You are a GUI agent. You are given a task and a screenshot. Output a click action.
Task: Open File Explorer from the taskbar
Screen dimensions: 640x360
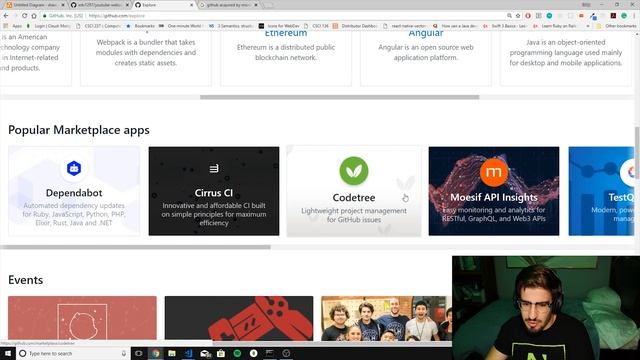pyautogui.click(x=172, y=353)
